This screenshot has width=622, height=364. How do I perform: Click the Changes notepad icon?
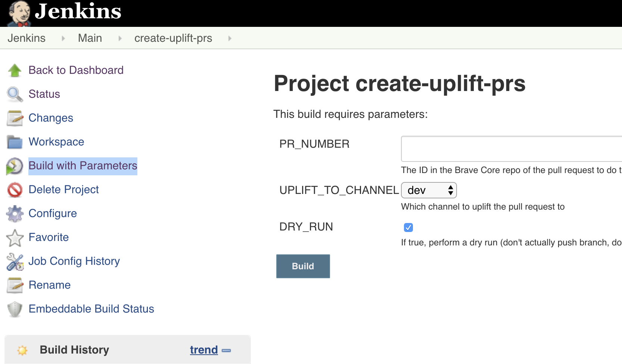(15, 118)
